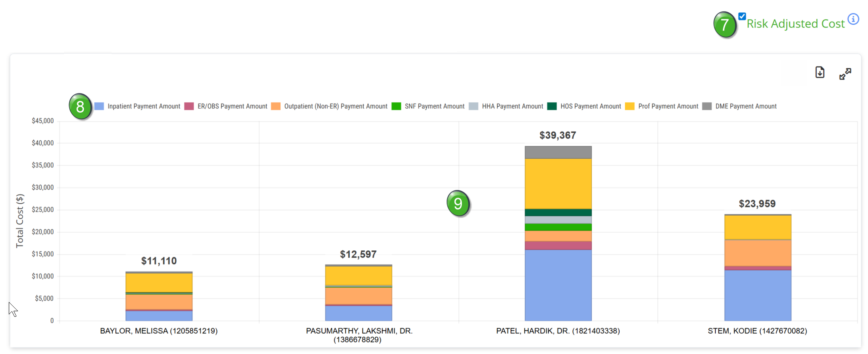This screenshot has width=868, height=354.
Task: Uncheck the Risk Adjusted Cost checkbox
Action: click(x=742, y=16)
